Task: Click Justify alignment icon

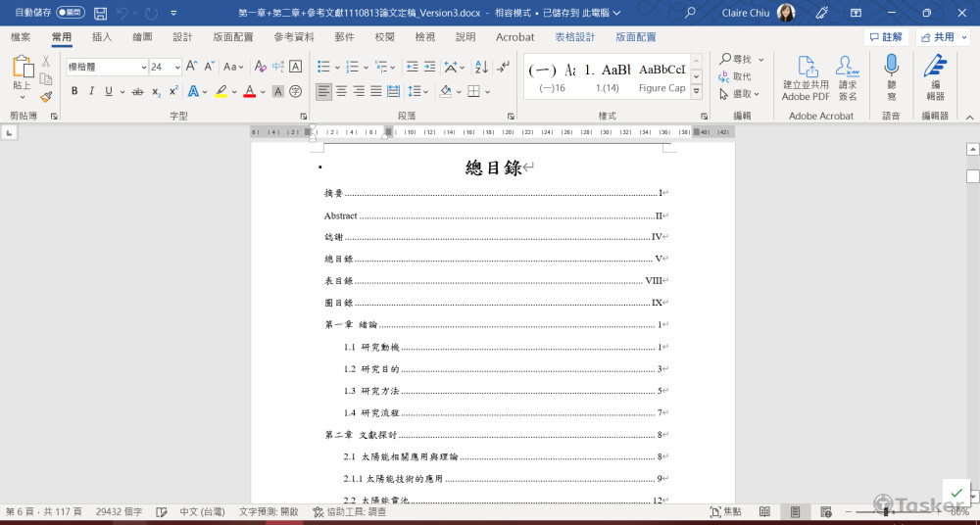Action: click(375, 91)
